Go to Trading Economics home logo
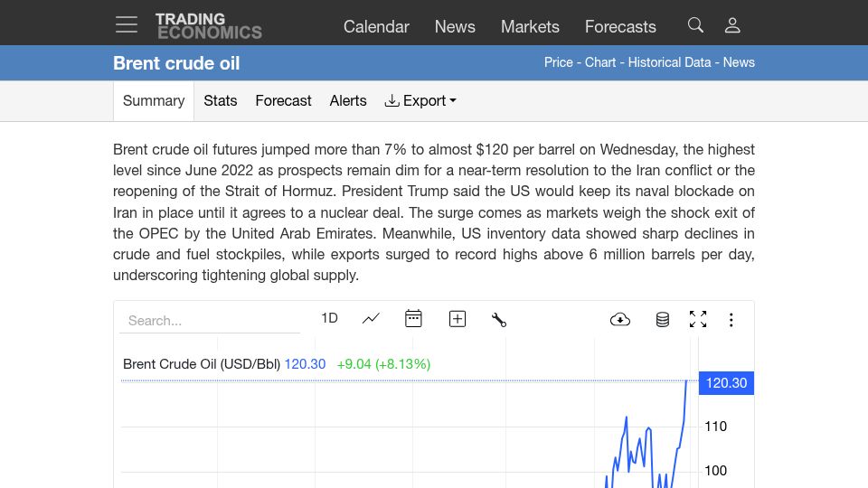The image size is (868, 488). pyautogui.click(x=209, y=26)
